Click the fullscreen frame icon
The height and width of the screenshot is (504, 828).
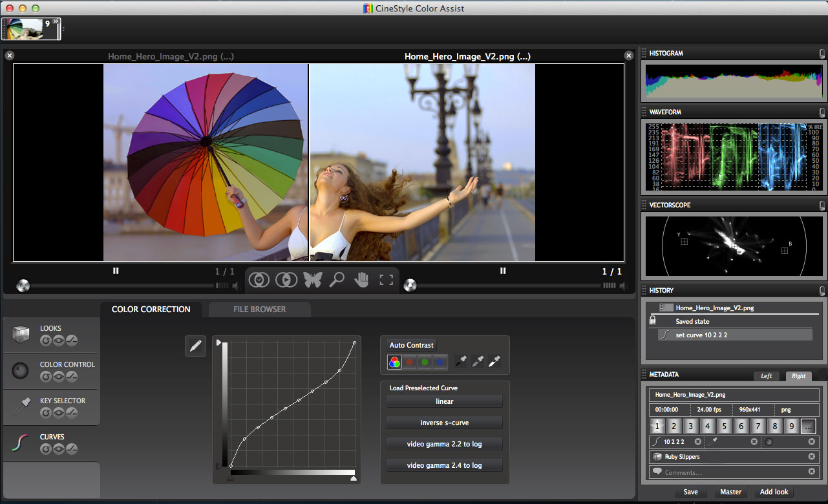point(387,280)
